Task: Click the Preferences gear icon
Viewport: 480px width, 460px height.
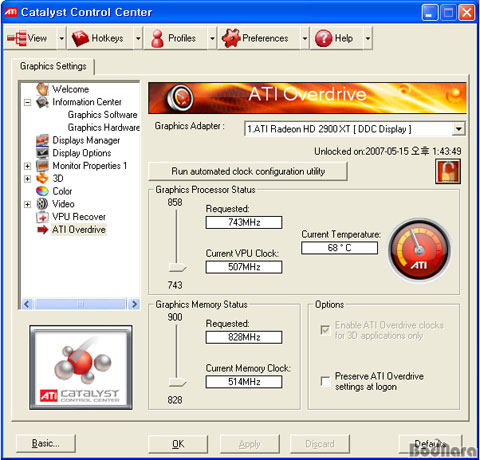Action: (x=231, y=38)
